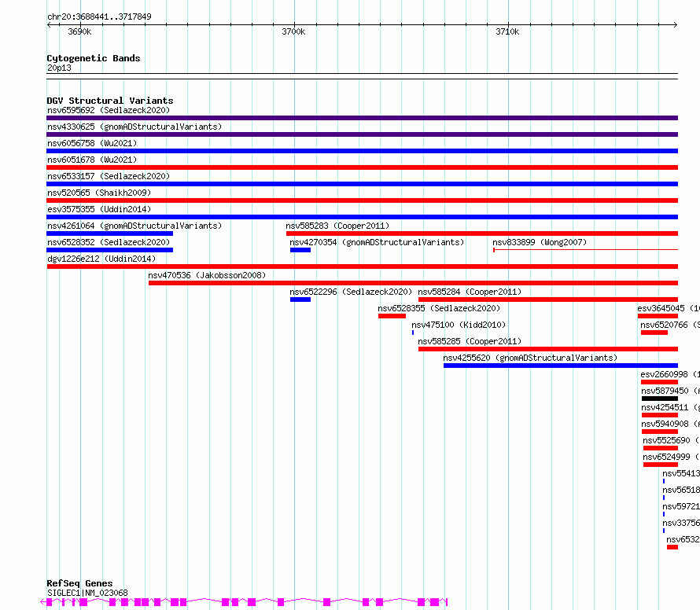Image resolution: width=700 pixels, height=610 pixels.
Task: Click nsv4261064 (gnomADStructuralVariants) label
Action: coord(134,226)
